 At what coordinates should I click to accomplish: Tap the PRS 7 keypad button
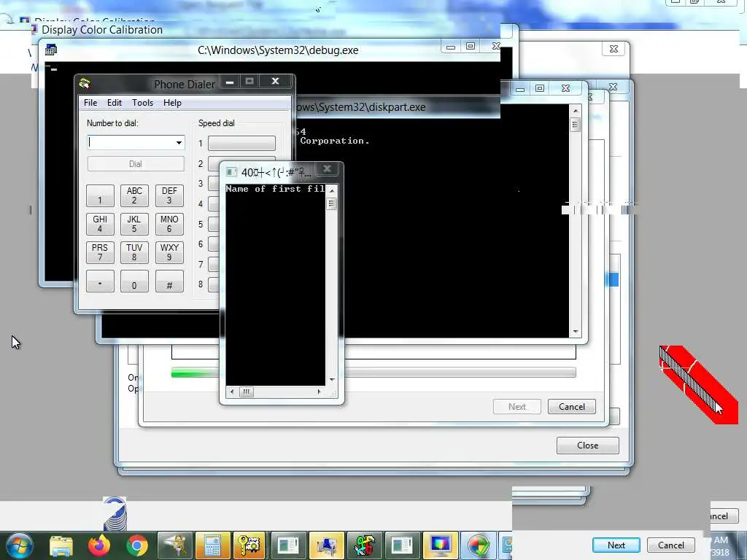[100, 252]
